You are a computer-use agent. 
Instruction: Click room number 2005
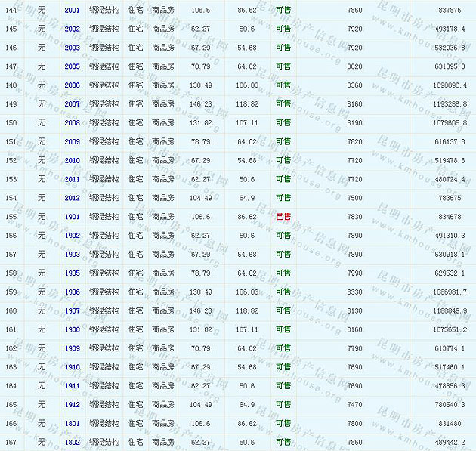[72, 66]
